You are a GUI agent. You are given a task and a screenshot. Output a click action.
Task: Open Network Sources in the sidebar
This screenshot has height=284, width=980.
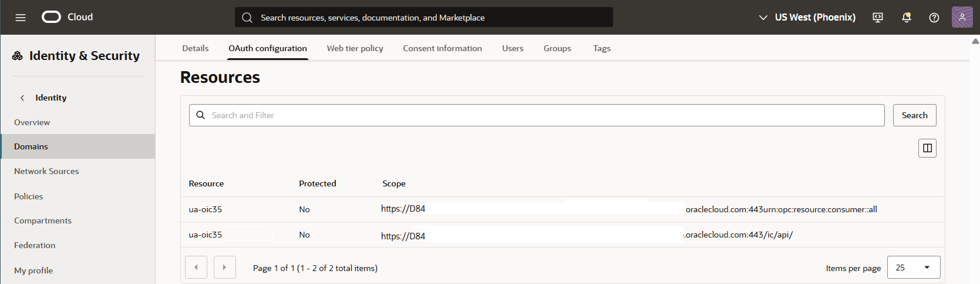pyautogui.click(x=46, y=171)
